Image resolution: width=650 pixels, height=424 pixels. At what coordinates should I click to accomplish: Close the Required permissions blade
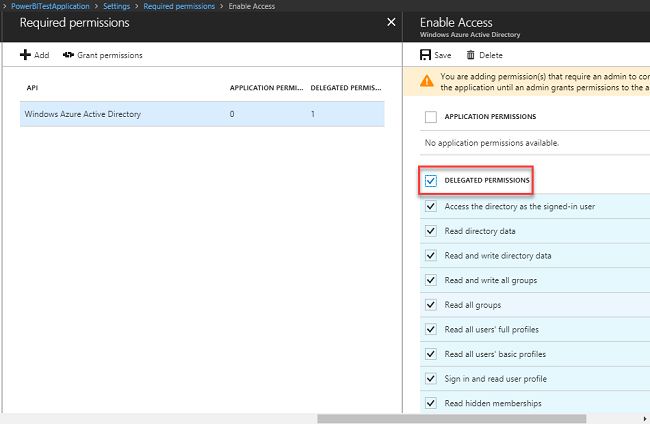[x=391, y=22]
